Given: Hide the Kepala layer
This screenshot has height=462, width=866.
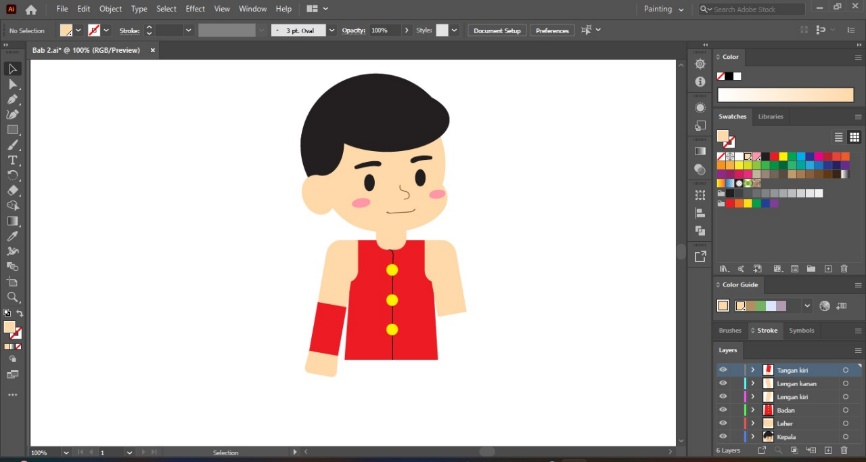Looking at the screenshot, I should pos(723,437).
